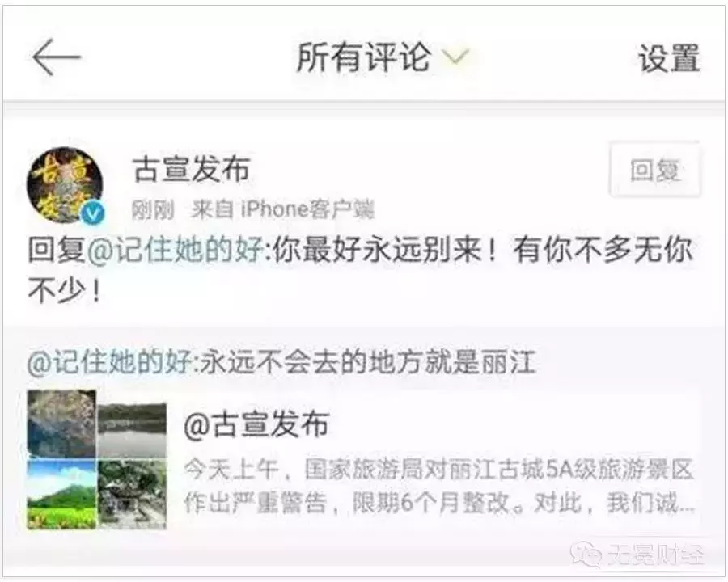728x582 pixels.
Task: Open @记住她的好 mention in reply text
Action: (x=175, y=251)
